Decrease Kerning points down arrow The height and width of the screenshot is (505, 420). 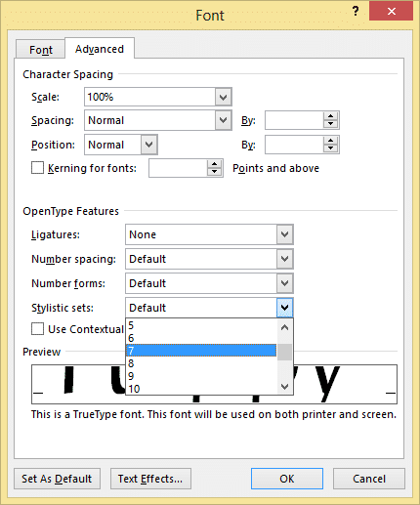coord(214,172)
